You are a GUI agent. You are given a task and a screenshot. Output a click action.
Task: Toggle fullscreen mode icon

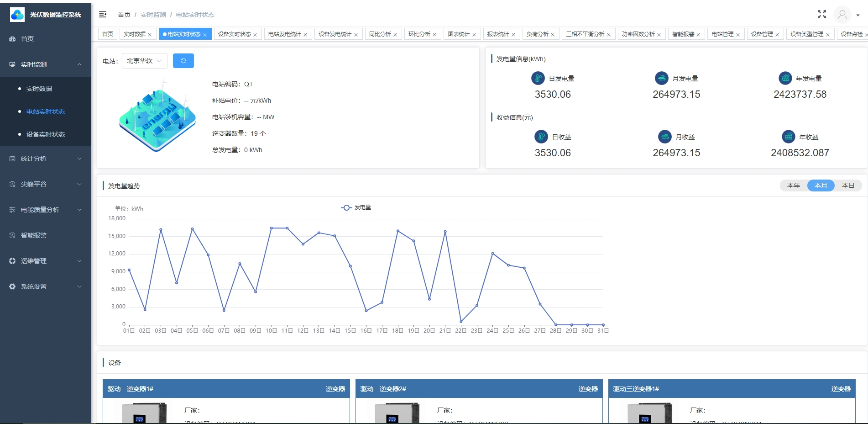(822, 15)
